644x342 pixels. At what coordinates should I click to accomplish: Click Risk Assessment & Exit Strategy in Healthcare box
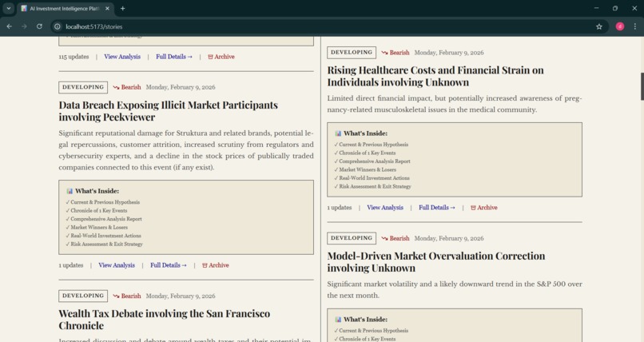pos(375,186)
